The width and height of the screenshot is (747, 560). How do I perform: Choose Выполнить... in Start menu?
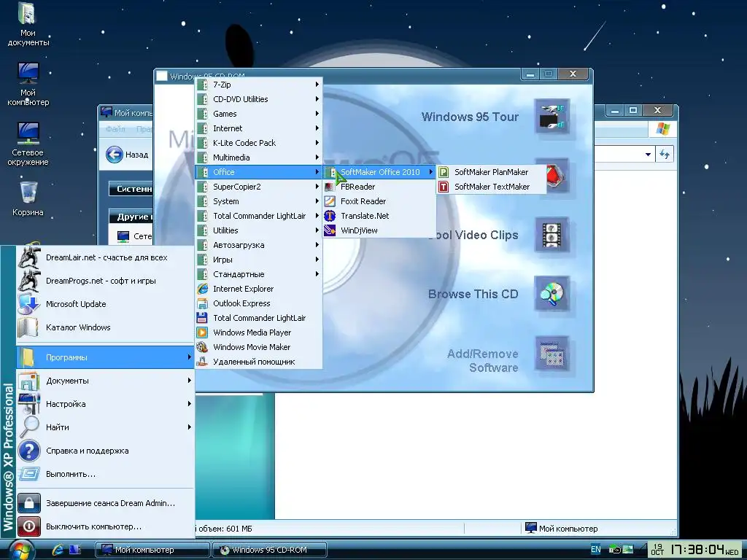click(x=105, y=474)
